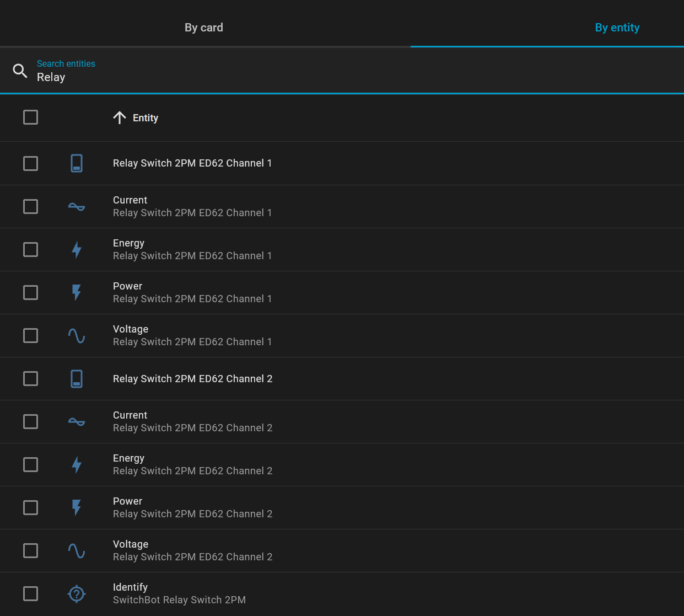Image resolution: width=684 pixels, height=616 pixels.
Task: Click the Power flash icon for Channel 2
Action: coord(77,508)
